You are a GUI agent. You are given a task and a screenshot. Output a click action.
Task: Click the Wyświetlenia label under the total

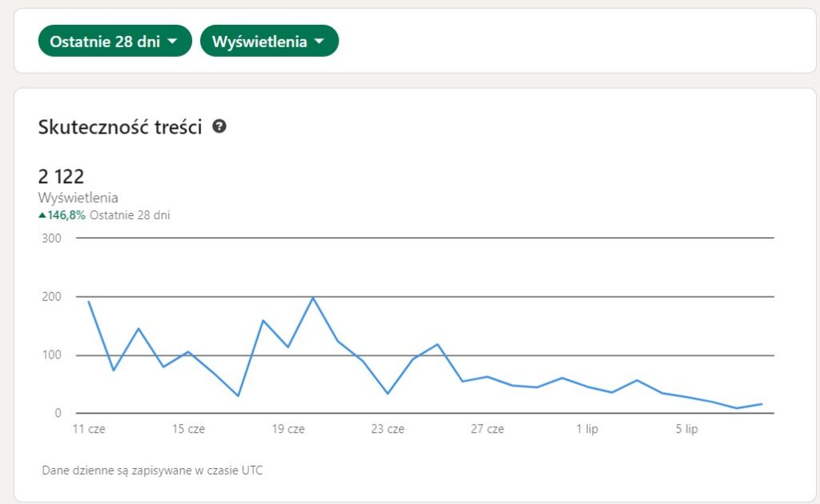click(x=78, y=197)
